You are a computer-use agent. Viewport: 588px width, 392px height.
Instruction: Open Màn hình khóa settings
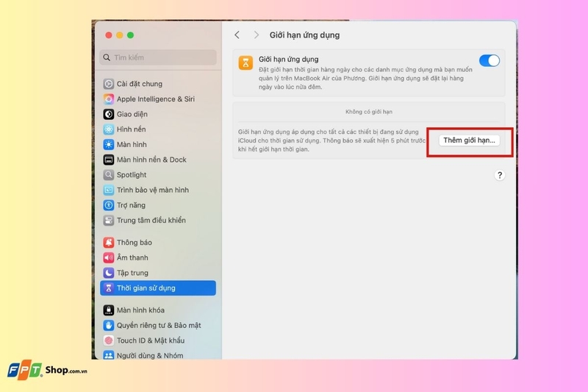coord(158,310)
